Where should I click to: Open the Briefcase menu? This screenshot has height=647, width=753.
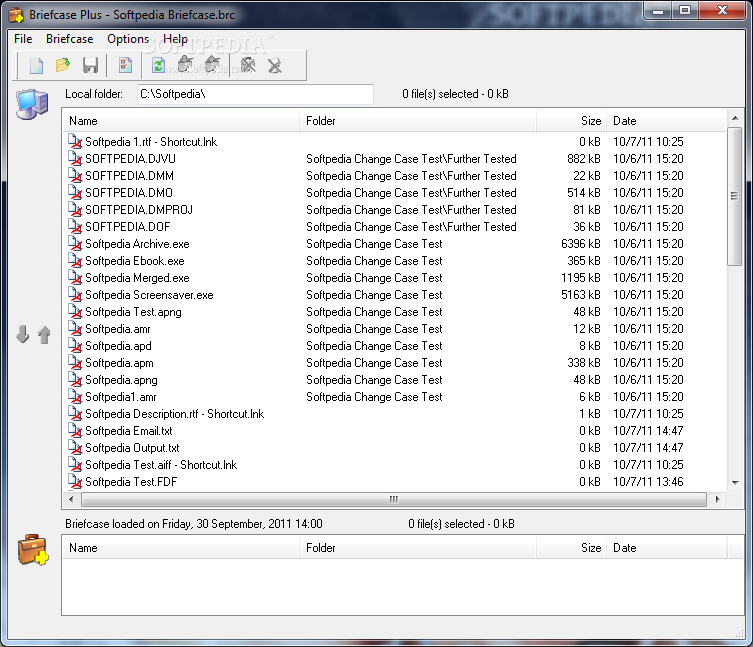[x=70, y=39]
